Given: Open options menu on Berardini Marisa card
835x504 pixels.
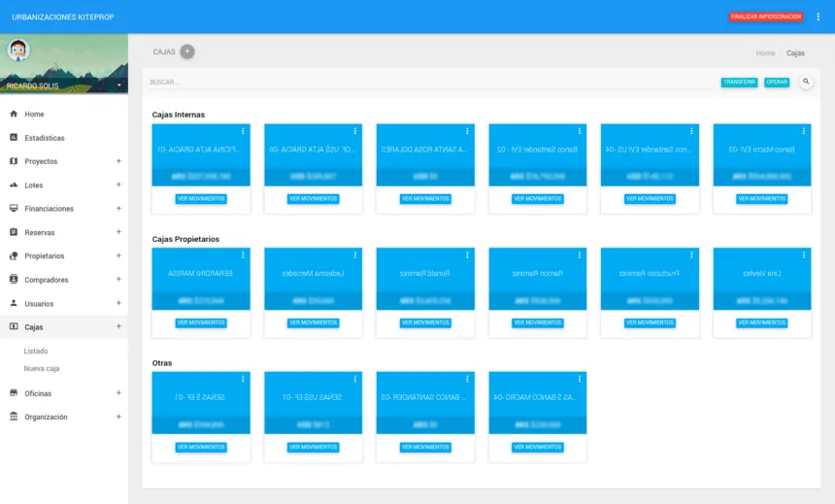Looking at the screenshot, I should 243,255.
